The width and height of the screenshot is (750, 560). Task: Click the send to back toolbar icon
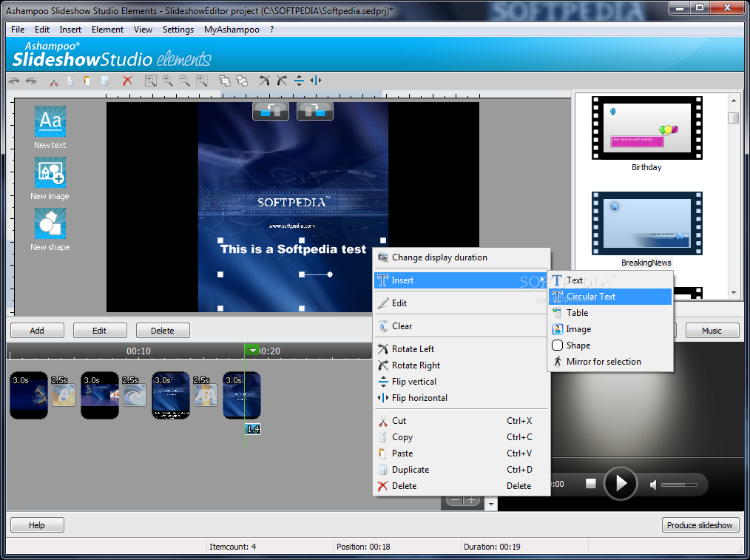[x=242, y=81]
